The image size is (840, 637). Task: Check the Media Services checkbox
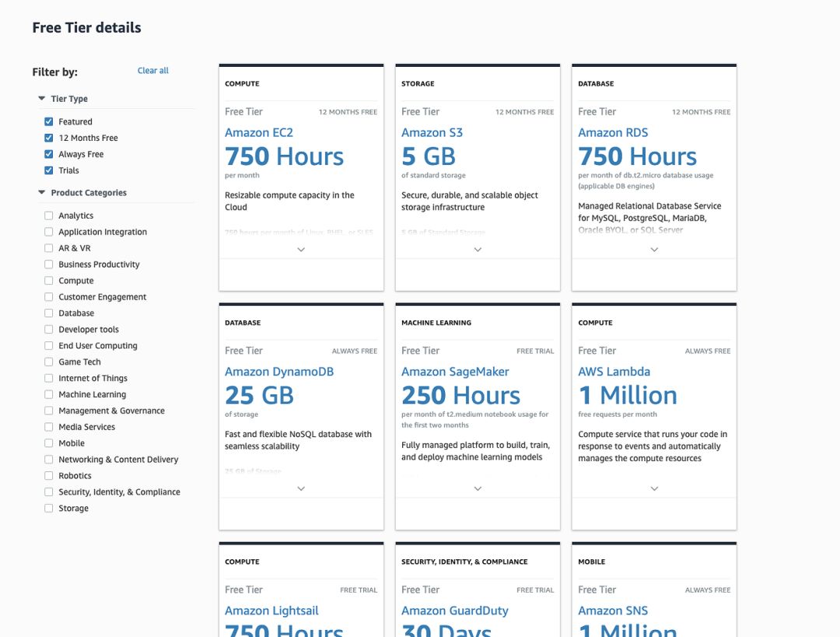(x=49, y=427)
